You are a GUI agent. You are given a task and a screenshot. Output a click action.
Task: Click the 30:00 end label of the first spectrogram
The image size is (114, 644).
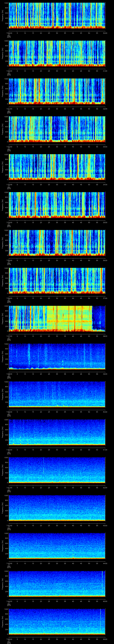[x=105, y=33]
